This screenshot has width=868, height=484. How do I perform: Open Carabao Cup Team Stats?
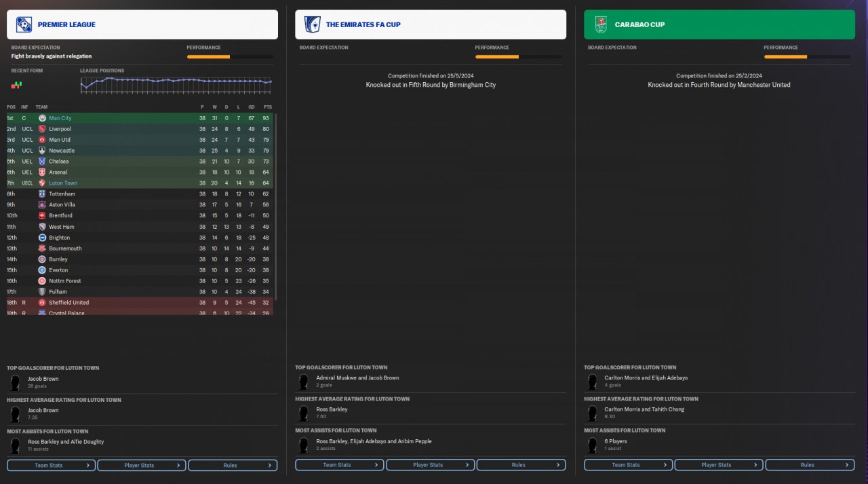coord(629,465)
